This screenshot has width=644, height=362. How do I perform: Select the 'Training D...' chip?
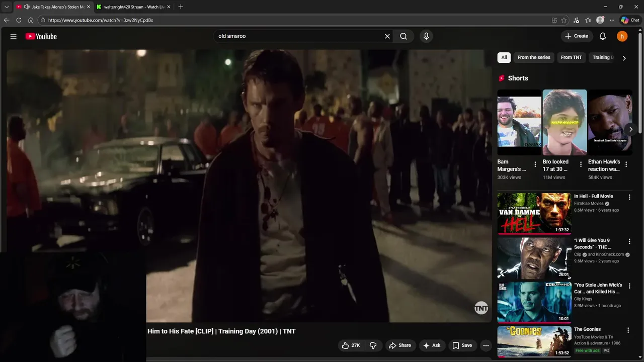point(603,57)
